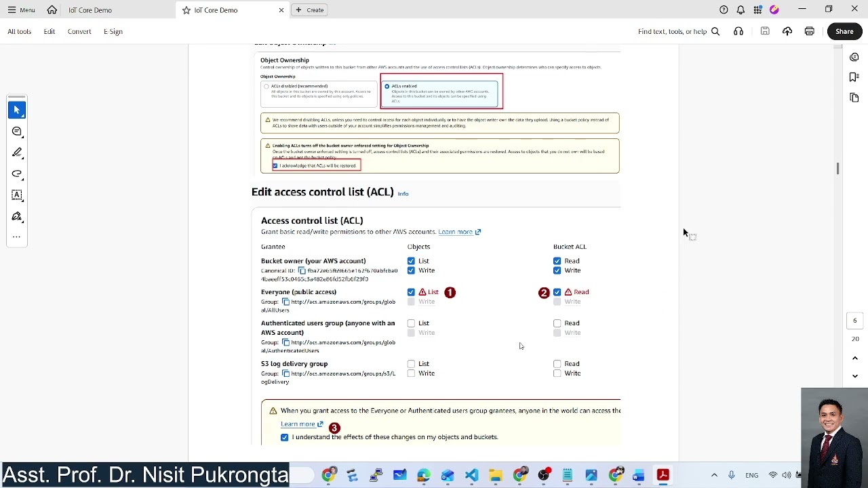Toggle Authenticated users group List checkbox

click(411, 323)
